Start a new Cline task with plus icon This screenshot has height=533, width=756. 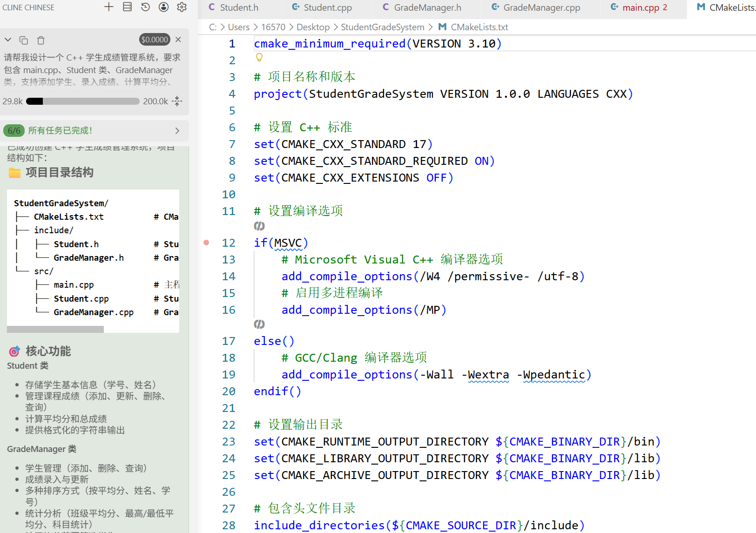pyautogui.click(x=108, y=7)
